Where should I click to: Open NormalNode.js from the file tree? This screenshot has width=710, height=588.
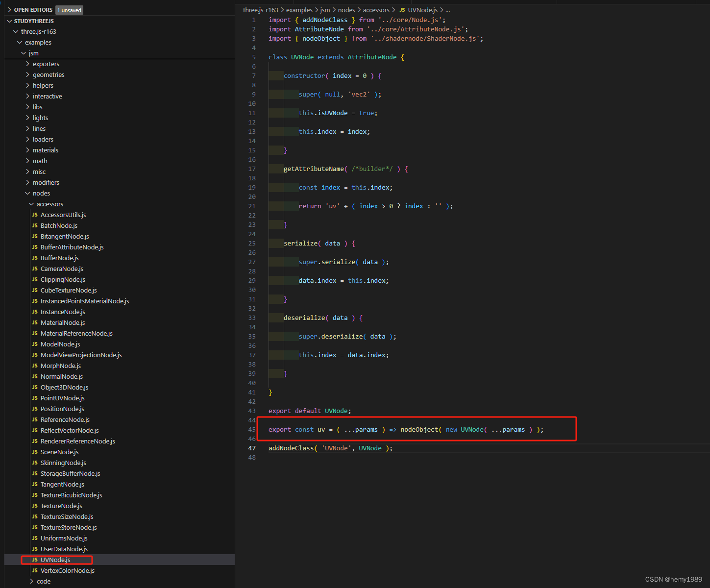(x=62, y=376)
